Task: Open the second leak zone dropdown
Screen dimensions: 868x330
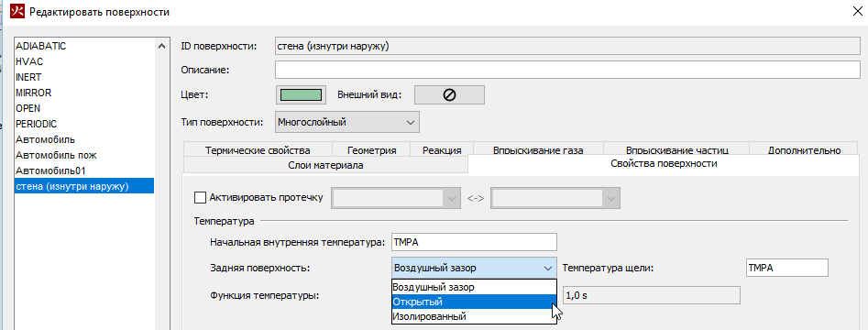Action: 555,198
